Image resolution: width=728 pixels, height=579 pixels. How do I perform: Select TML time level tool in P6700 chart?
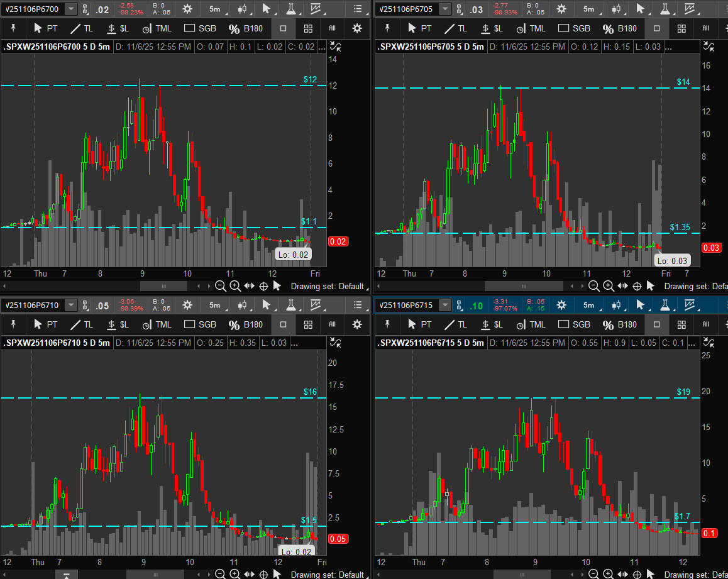coord(157,28)
